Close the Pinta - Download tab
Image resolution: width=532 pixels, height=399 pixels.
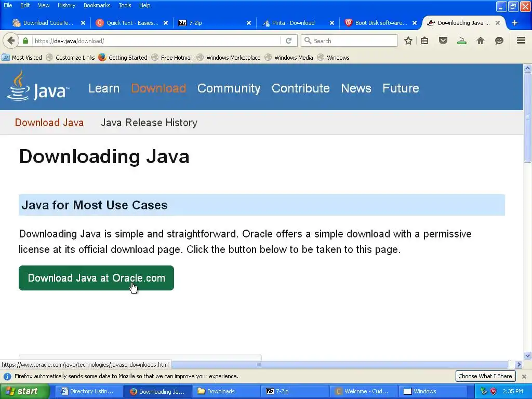(x=332, y=23)
